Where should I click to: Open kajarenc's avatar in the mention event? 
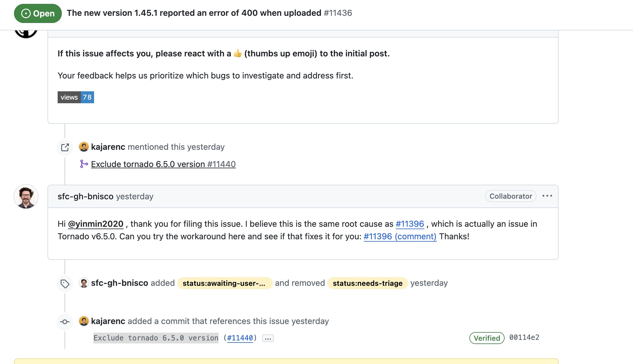[x=84, y=146]
